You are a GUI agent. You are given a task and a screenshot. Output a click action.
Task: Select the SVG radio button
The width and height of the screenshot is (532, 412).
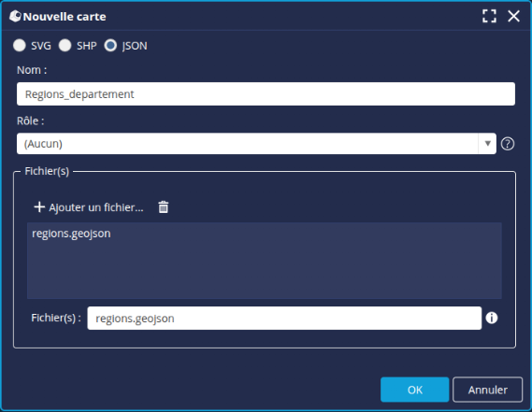(20, 46)
